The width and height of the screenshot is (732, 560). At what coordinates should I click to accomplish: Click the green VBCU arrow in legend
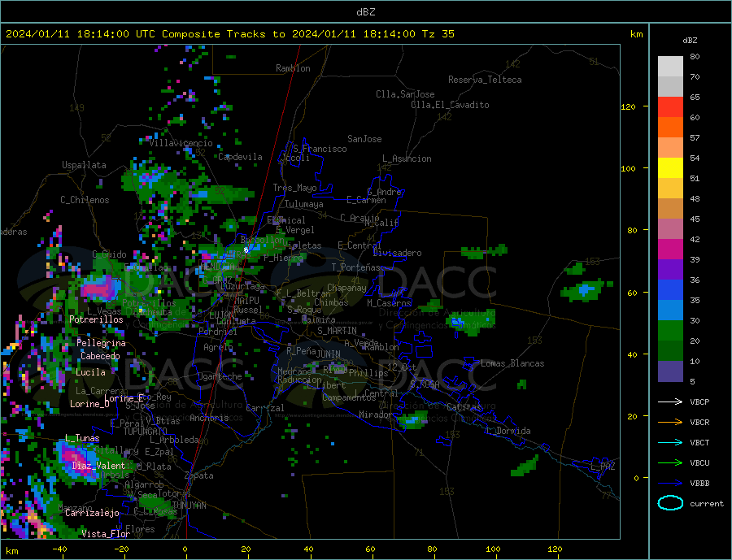point(670,463)
